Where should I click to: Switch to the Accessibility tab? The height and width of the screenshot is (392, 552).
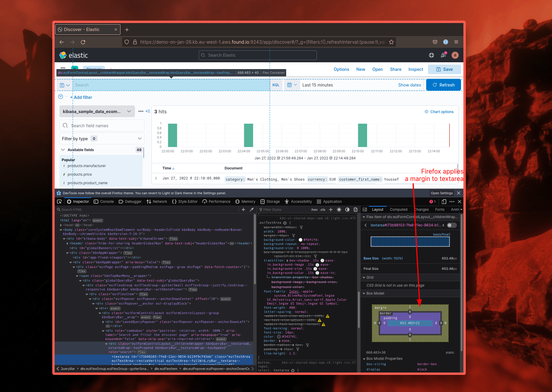298,202
